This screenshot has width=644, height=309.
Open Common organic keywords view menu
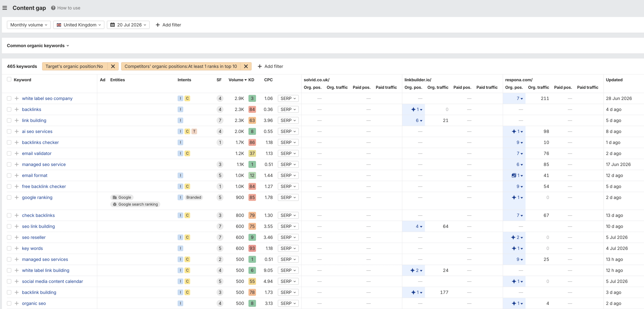point(38,45)
